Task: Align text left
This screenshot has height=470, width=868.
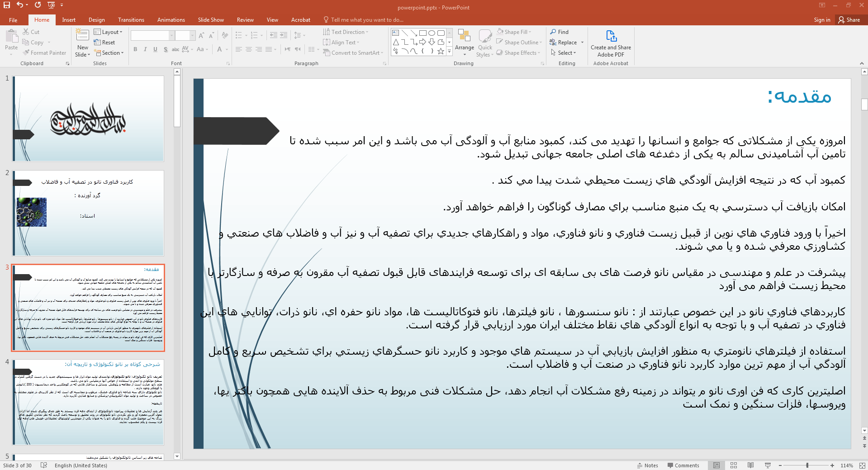Action: point(239,49)
